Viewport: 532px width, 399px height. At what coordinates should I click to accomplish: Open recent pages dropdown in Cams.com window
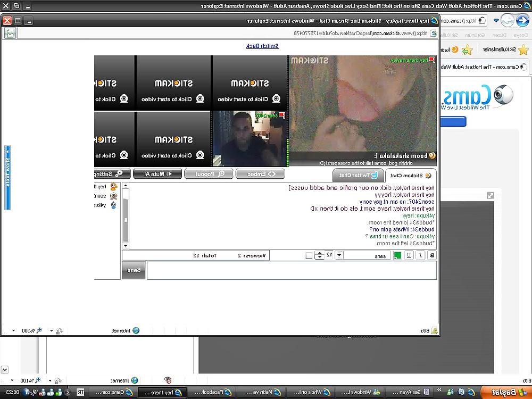(496, 21)
